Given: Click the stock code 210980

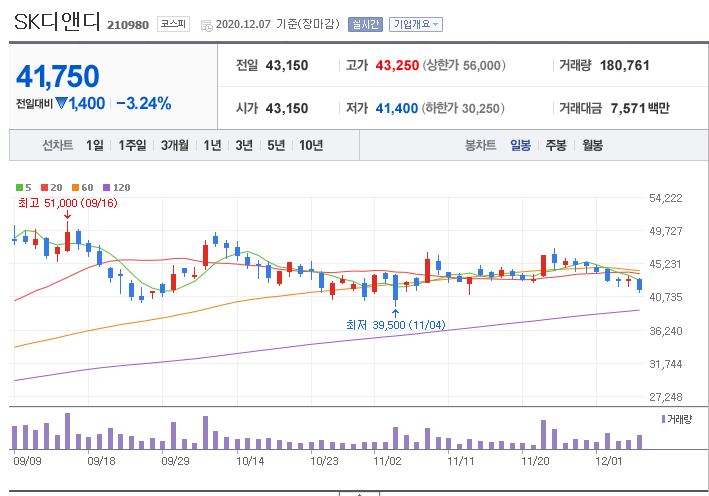Looking at the screenshot, I should point(128,25).
